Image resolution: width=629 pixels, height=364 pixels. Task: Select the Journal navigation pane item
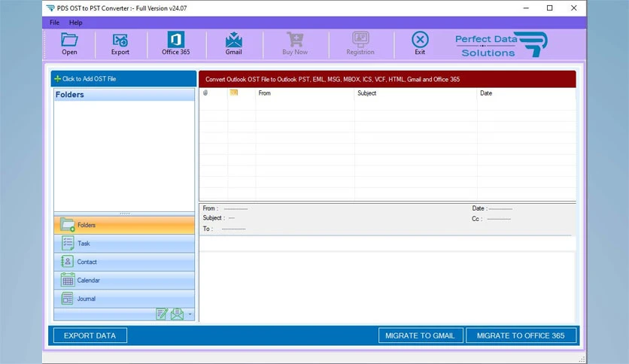(x=124, y=299)
